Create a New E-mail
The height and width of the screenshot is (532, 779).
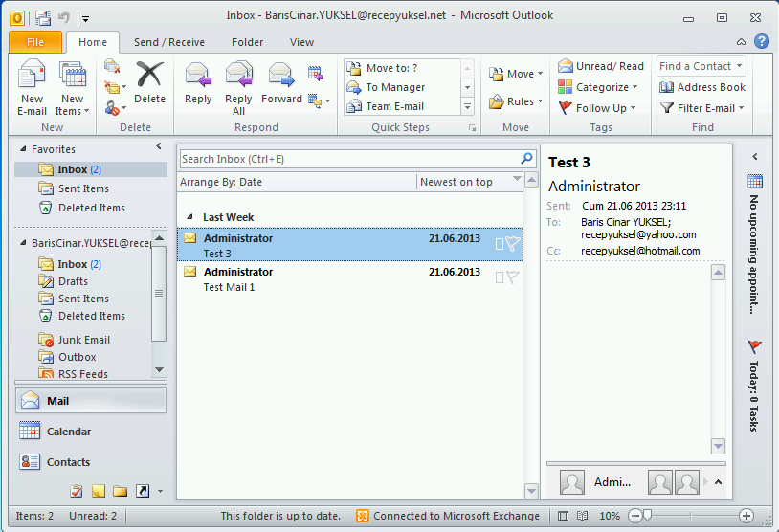32,88
